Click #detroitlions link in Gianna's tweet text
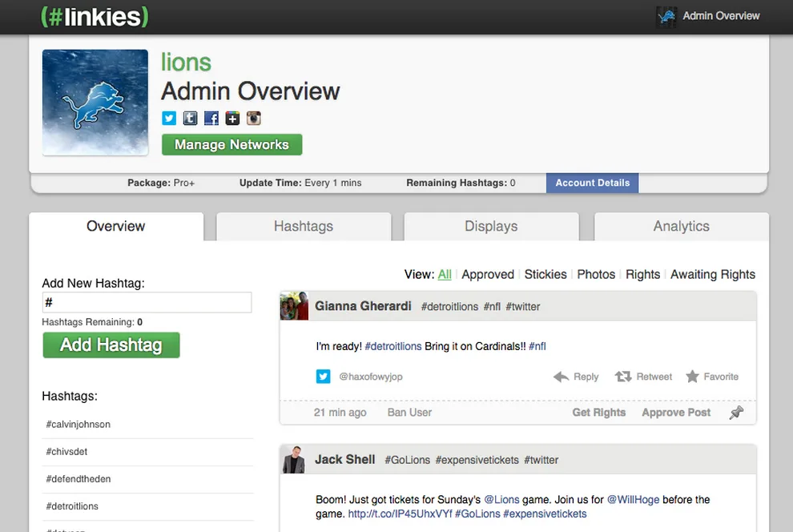This screenshot has height=532, width=793. (393, 346)
